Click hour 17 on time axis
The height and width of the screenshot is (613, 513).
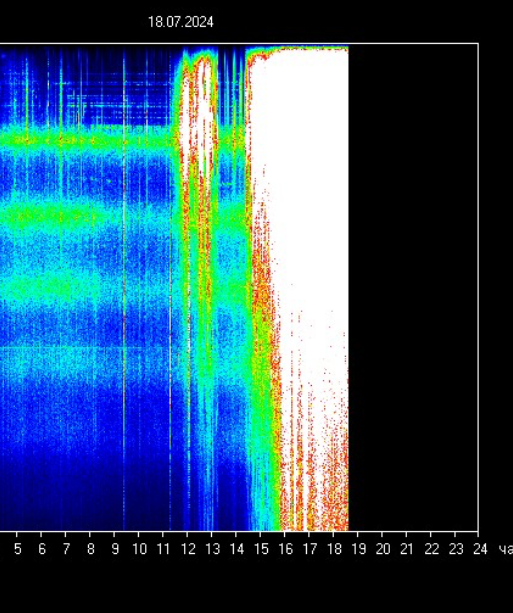(310, 549)
